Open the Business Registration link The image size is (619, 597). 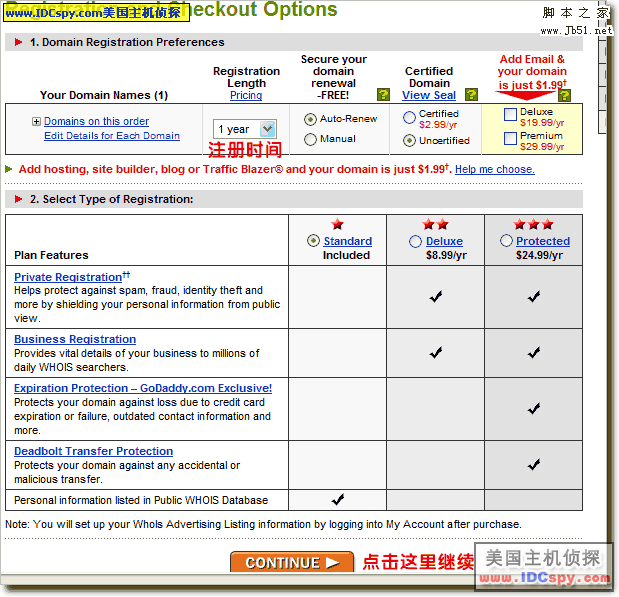point(75,339)
